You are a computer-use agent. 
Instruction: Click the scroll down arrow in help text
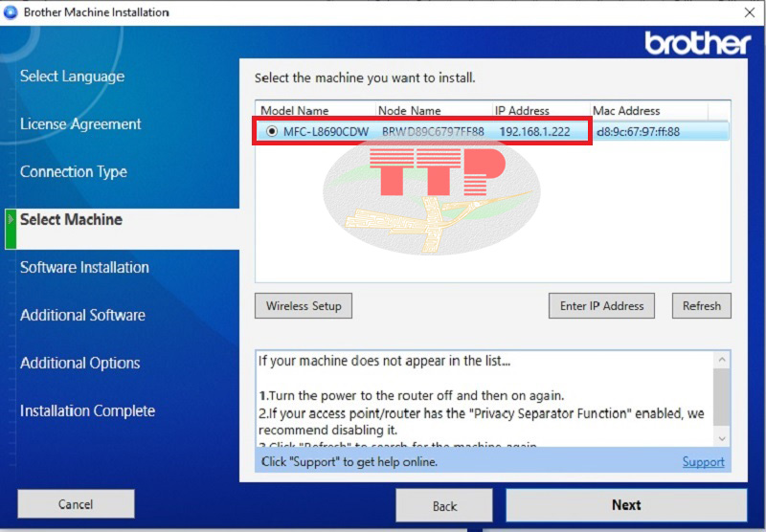722,438
